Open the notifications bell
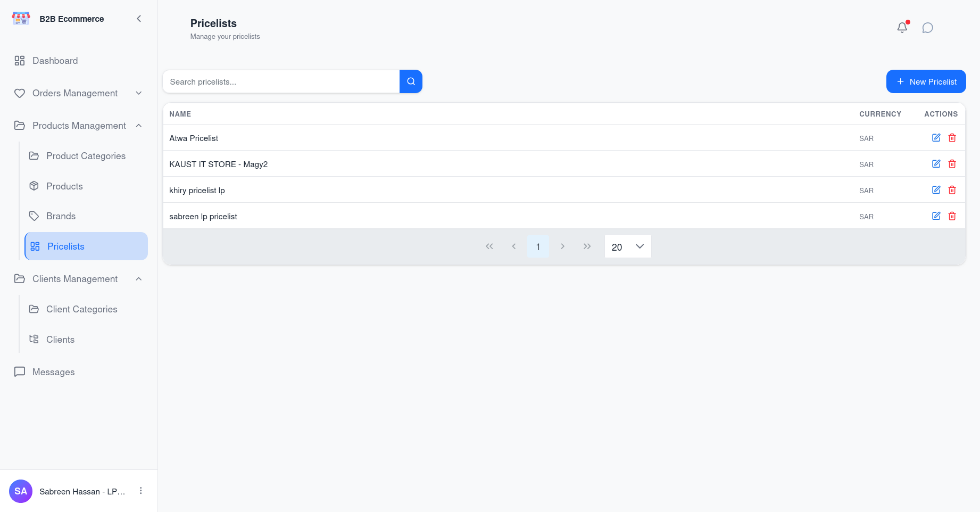Viewport: 980px width, 512px height. click(902, 28)
